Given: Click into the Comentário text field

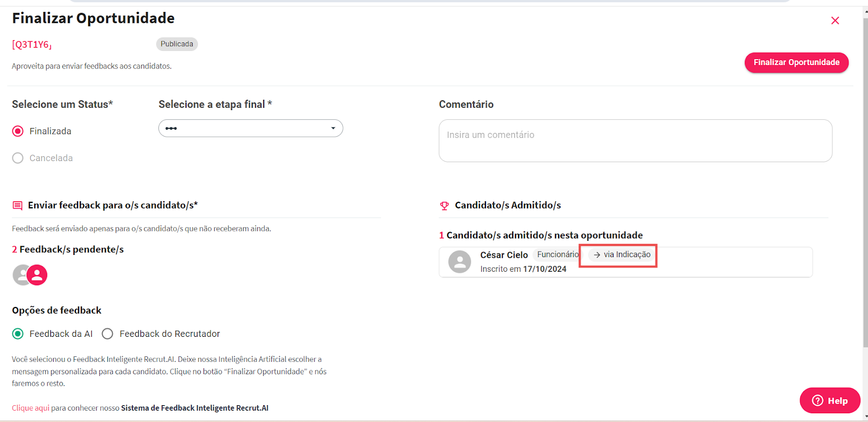Looking at the screenshot, I should click(635, 140).
